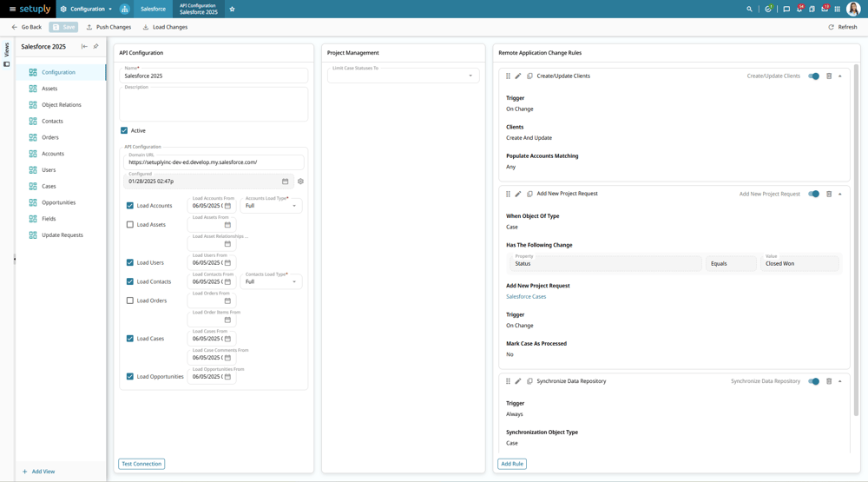The width and height of the screenshot is (868, 482).
Task: Collapse the Salesforce 2025 side panel
Action: pos(84,47)
